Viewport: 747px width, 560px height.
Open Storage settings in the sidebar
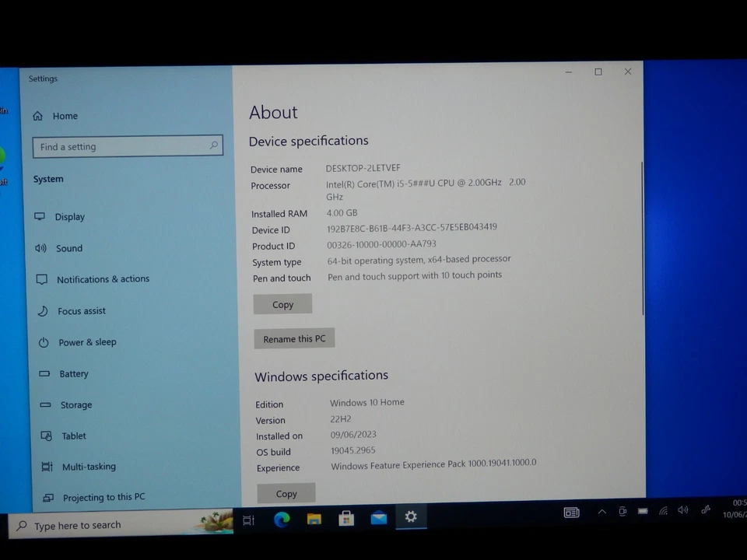pos(75,404)
